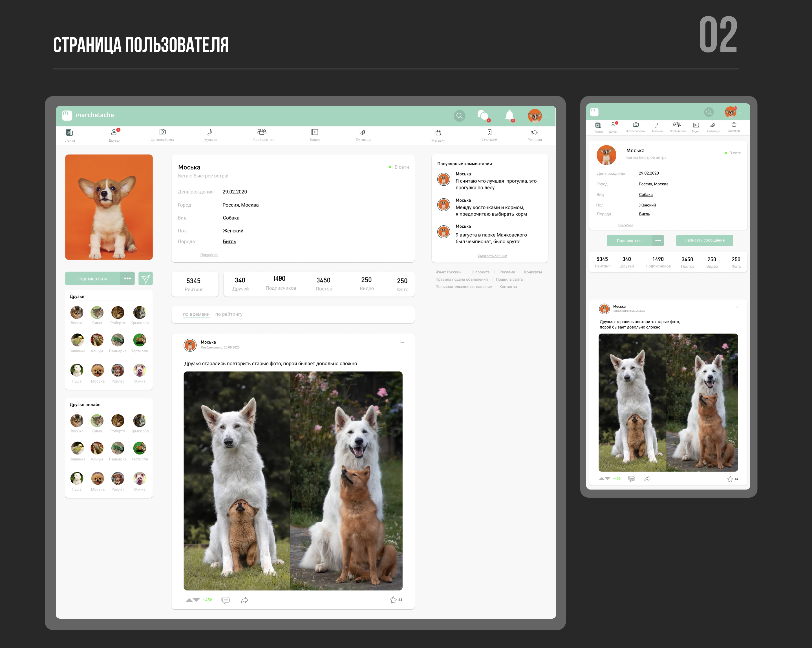Click the Написать сообщение button
Image resolution: width=812 pixels, height=648 pixels.
point(704,240)
